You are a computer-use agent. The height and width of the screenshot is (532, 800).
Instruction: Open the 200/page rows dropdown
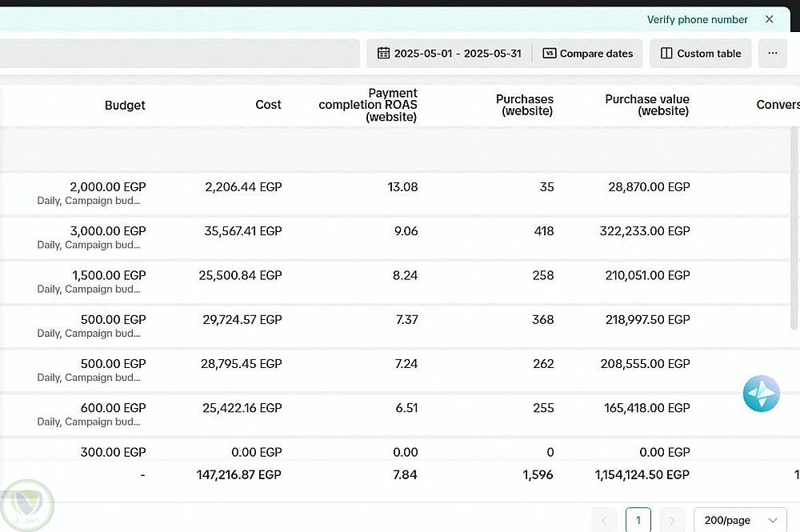tap(739, 520)
